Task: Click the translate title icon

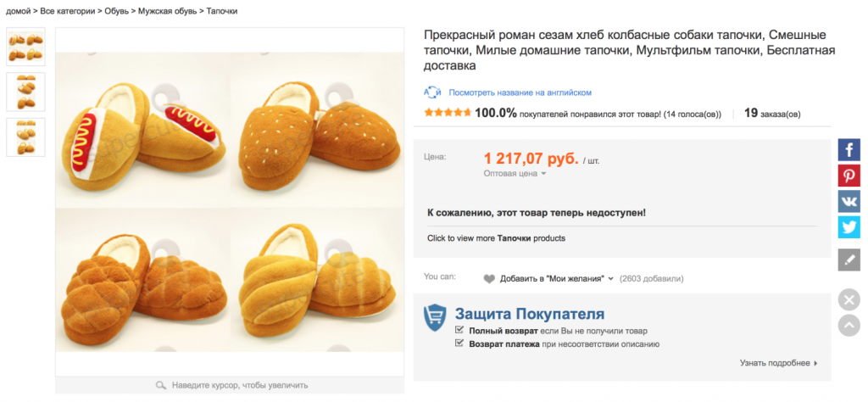Action: pyautogui.click(x=432, y=92)
